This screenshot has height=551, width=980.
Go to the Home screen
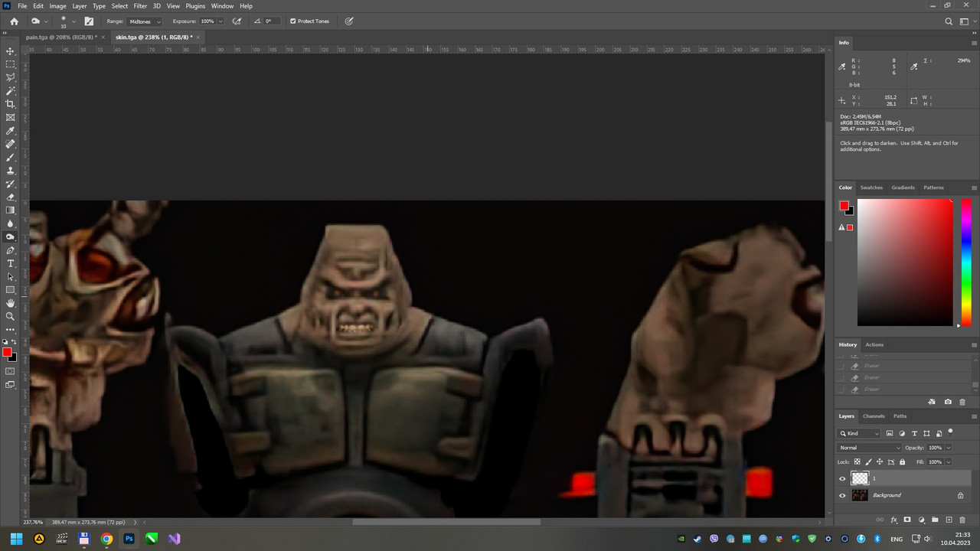(14, 21)
